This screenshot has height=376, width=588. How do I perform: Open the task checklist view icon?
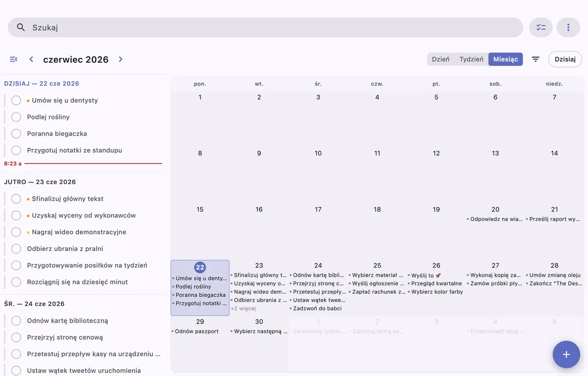(x=541, y=27)
